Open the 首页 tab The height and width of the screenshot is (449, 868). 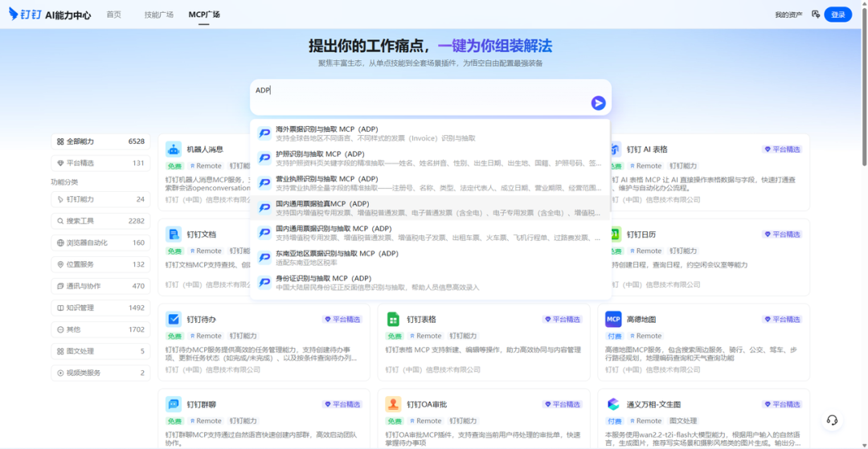pos(113,14)
